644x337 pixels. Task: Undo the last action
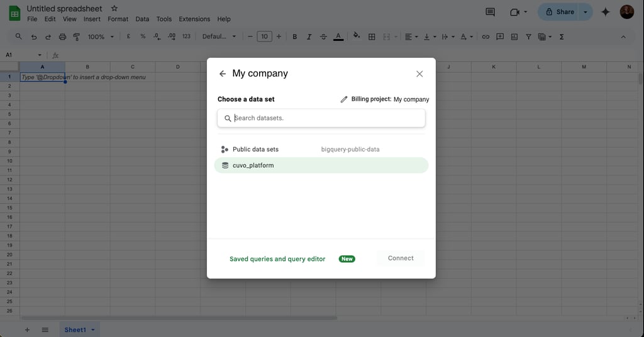[34, 37]
